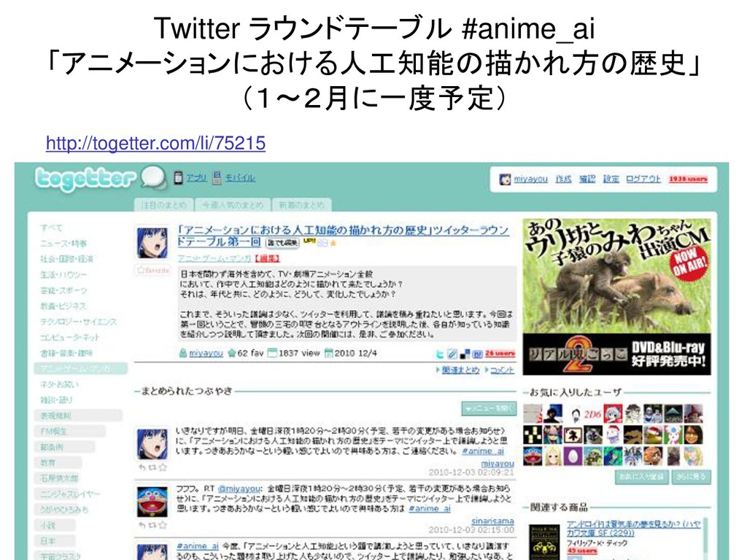This screenshot has height=560, width=747.
Task: Click the Delicious bookmark icon
Action: [465, 354]
